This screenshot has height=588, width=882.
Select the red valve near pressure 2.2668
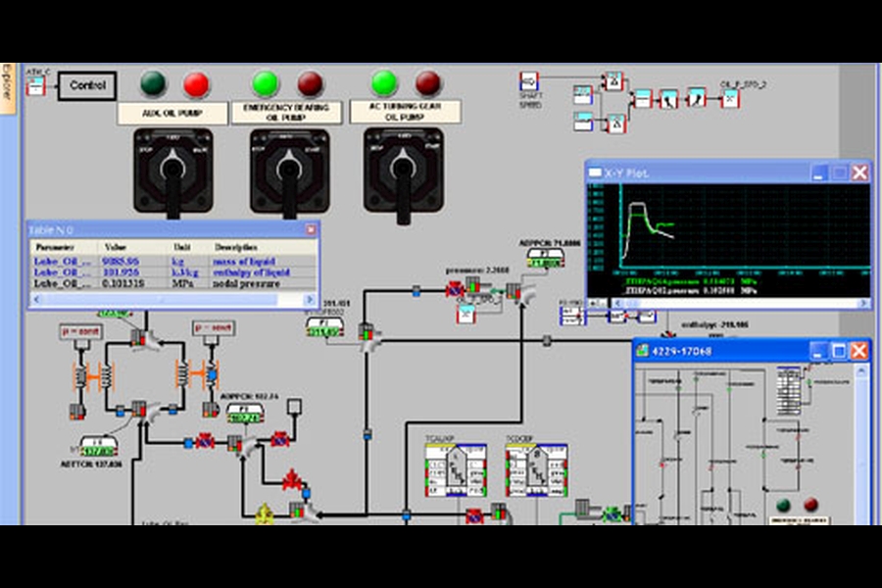point(455,290)
